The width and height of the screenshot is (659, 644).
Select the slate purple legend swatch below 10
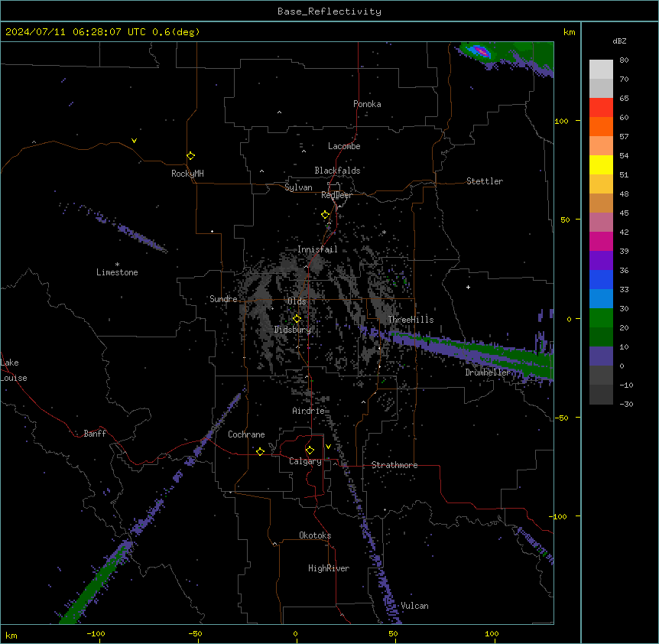(x=601, y=356)
